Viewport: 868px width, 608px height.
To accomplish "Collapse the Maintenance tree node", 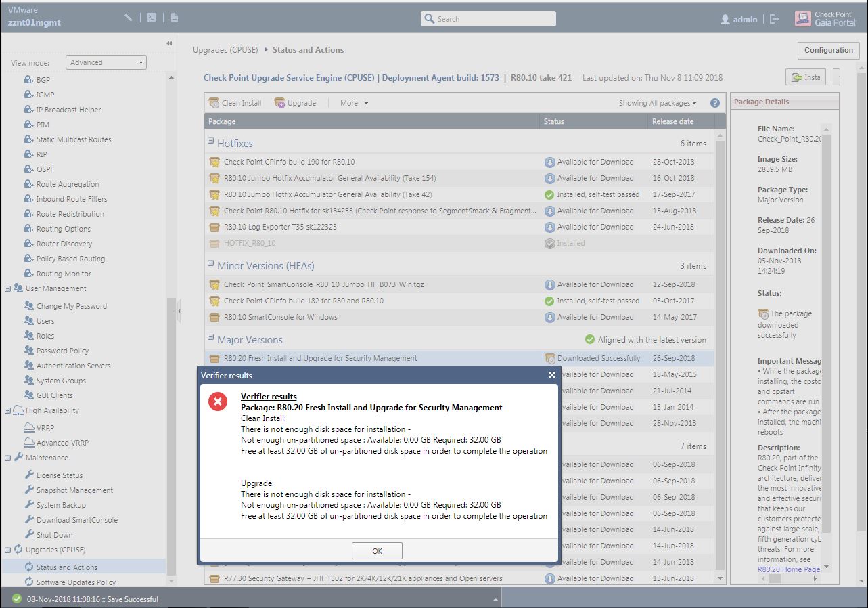I will coord(8,458).
